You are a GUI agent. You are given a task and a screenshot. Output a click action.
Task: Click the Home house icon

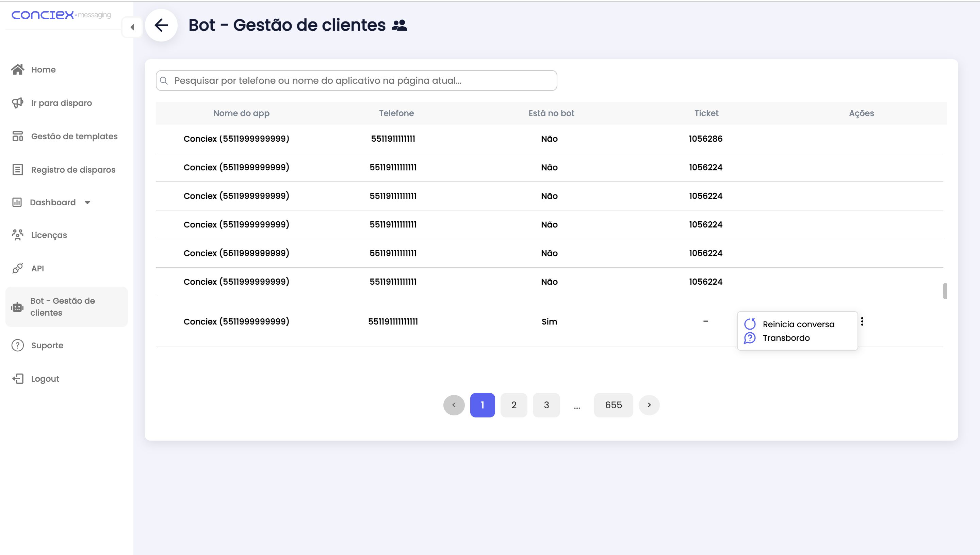coord(17,69)
